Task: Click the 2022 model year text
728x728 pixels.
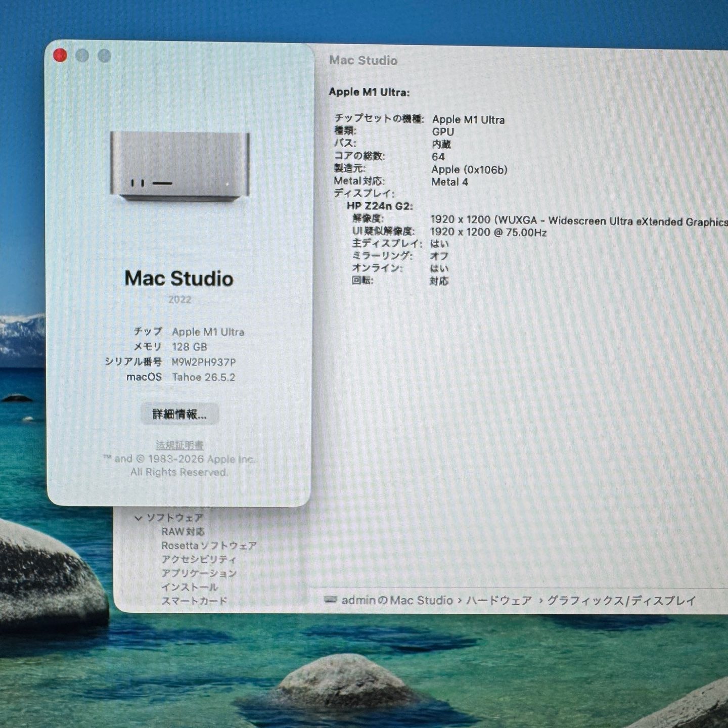Action: [179, 299]
